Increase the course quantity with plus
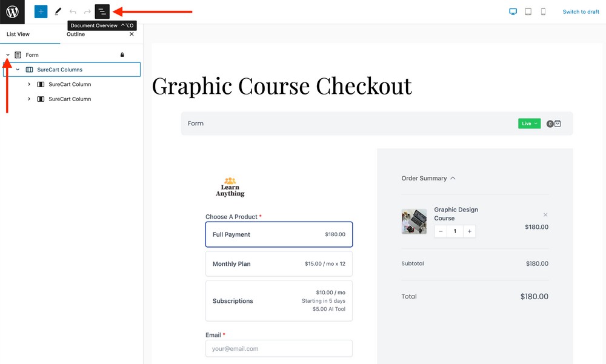Viewport: 606px width, 364px height. (x=469, y=231)
